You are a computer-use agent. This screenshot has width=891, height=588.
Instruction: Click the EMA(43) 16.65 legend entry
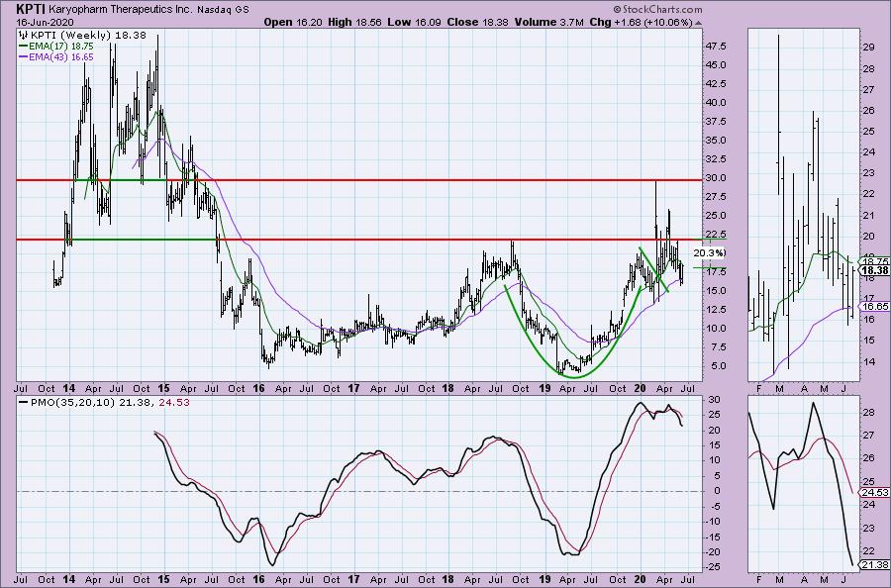(x=60, y=56)
